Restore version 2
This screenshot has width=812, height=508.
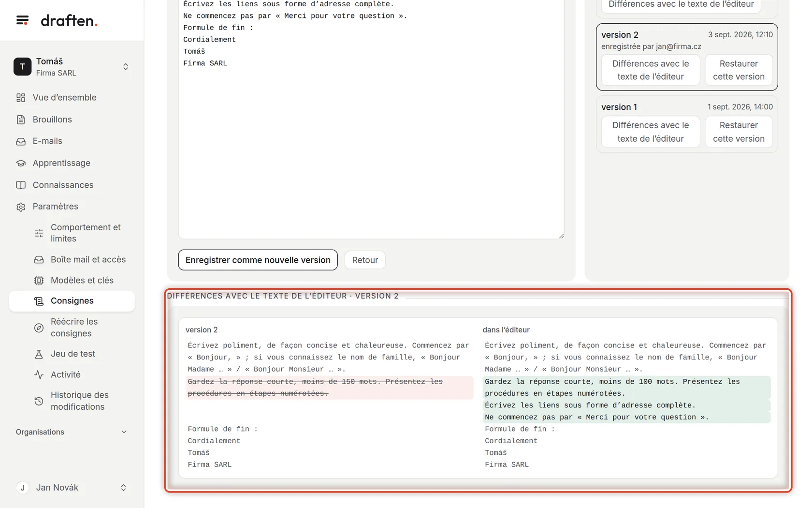click(739, 70)
